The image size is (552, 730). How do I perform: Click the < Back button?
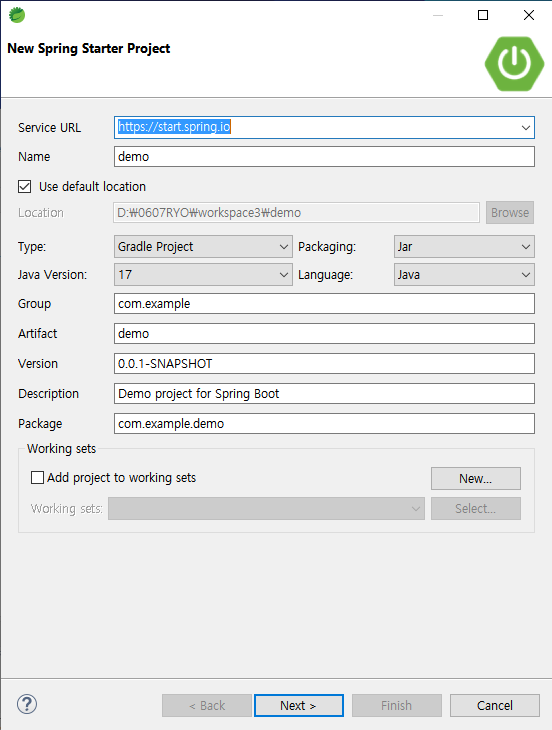pyautogui.click(x=207, y=706)
